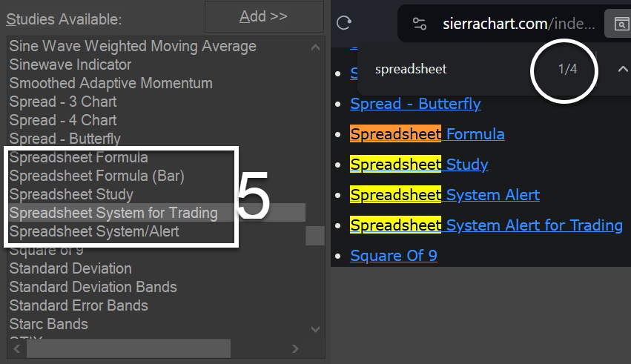The width and height of the screenshot is (631, 364).
Task: Open the Spread - Butterfly link
Action: coord(415,104)
